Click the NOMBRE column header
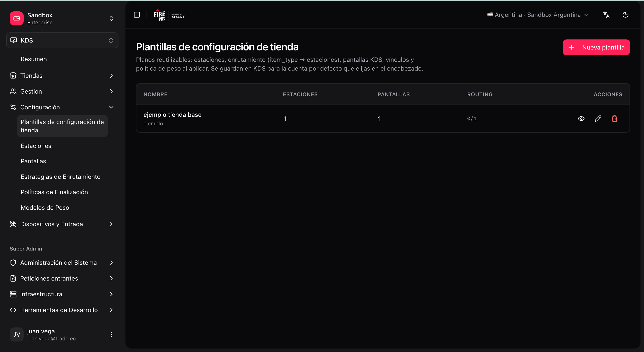Image resolution: width=644 pixels, height=352 pixels. pyautogui.click(x=155, y=94)
